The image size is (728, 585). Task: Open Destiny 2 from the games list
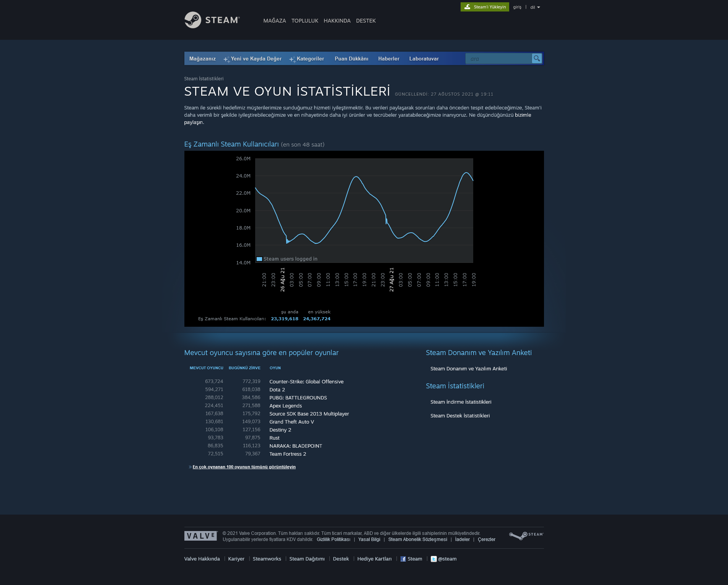point(280,430)
